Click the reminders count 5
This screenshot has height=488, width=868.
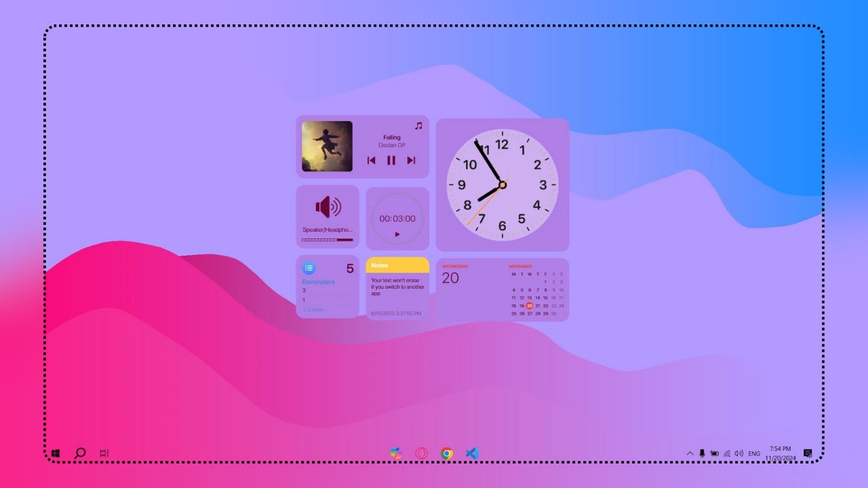350,268
